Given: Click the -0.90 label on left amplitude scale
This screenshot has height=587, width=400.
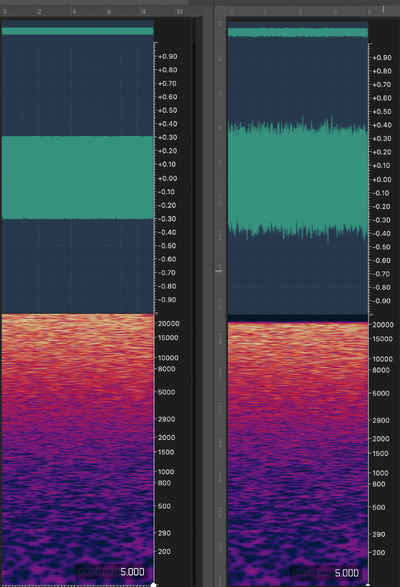Looking at the screenshot, I should click(167, 299).
